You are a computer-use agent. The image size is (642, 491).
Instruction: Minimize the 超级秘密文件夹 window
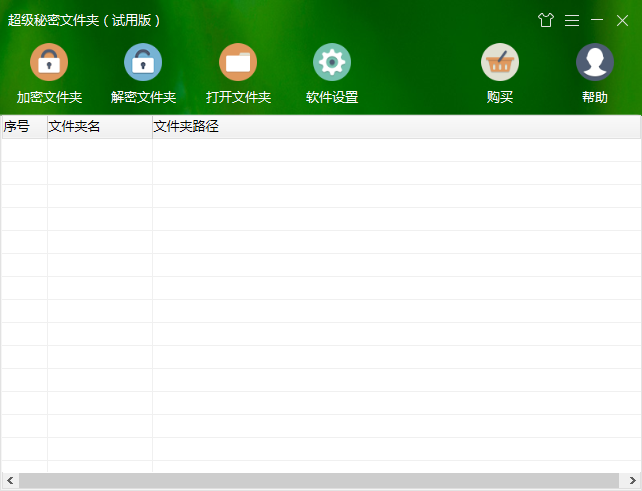pos(597,20)
